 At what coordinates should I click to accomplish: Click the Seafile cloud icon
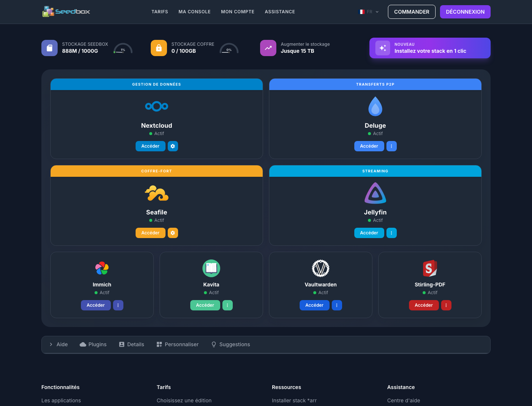tap(157, 193)
